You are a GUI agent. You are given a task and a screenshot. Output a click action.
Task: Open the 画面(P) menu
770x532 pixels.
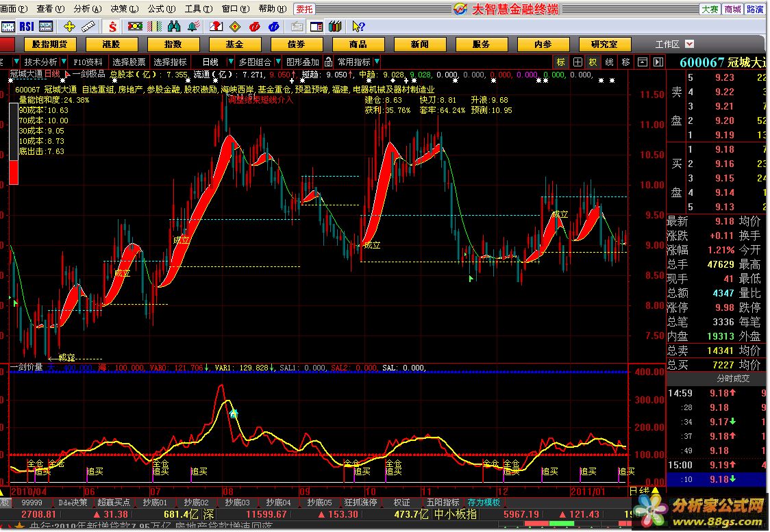pyautogui.click(x=14, y=9)
